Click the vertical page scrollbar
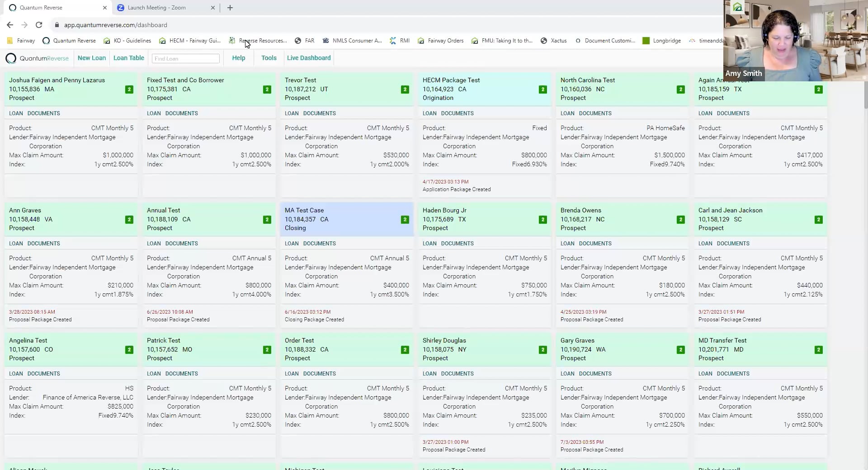The width and height of the screenshot is (868, 470). [x=865, y=95]
